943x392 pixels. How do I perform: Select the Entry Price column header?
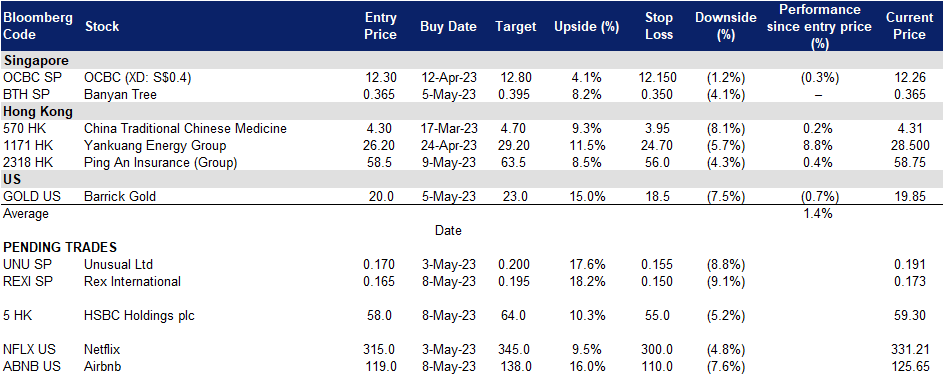[381, 26]
